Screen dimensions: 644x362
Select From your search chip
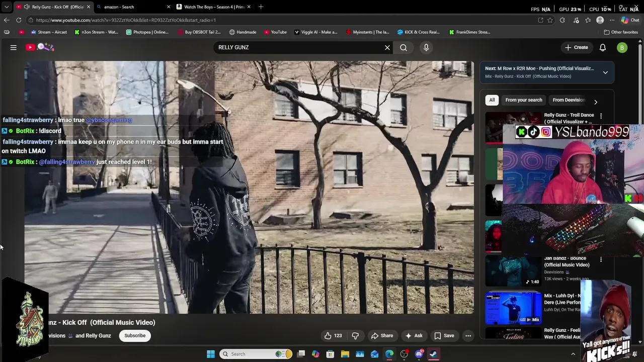[524, 100]
